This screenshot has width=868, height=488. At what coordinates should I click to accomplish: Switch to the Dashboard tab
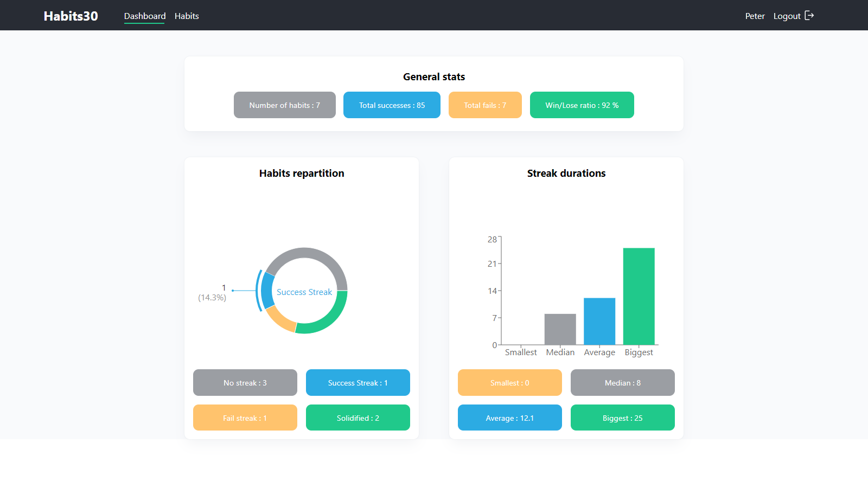[x=144, y=16]
